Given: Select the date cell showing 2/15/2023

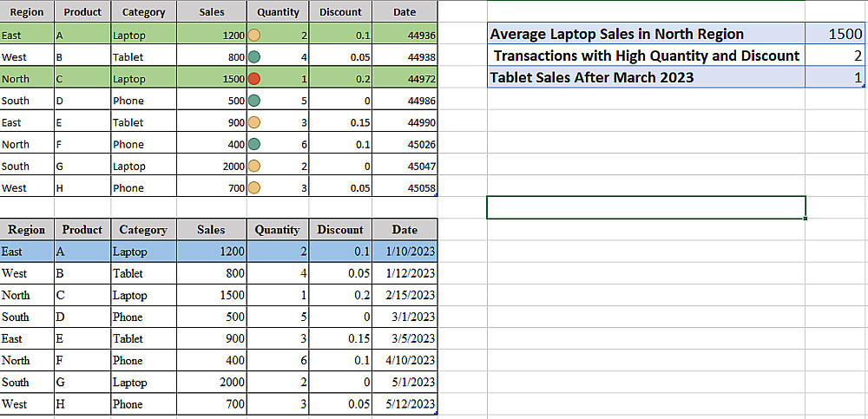Looking at the screenshot, I should (404, 295).
